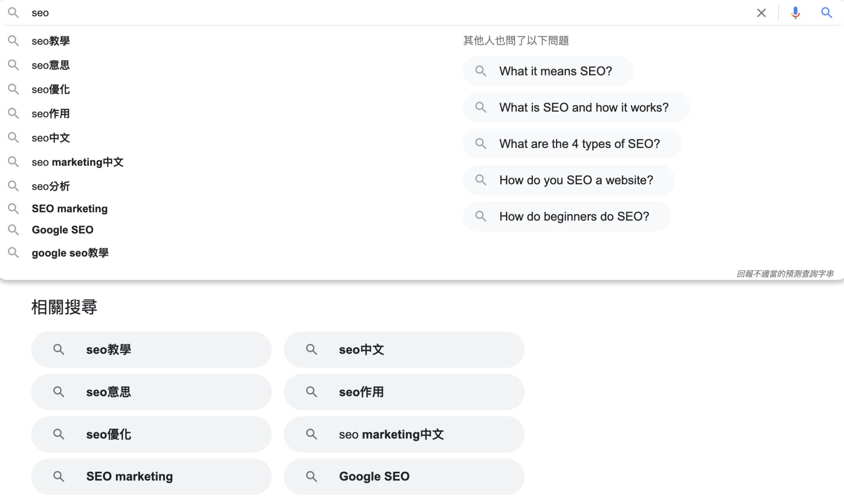This screenshot has height=504, width=844.
Task: Click magnifier icon in related 'seo中文' chip
Action: [x=312, y=349]
